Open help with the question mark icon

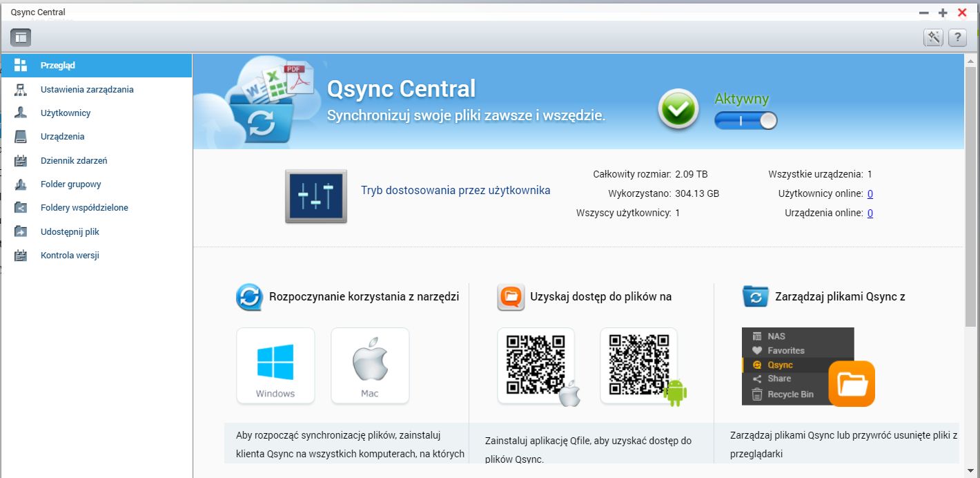click(x=957, y=37)
